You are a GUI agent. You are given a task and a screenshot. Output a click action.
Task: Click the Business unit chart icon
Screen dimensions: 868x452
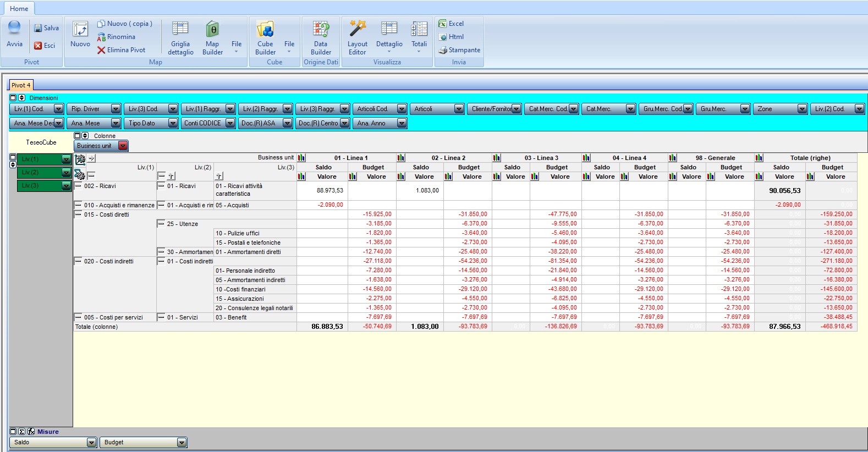pos(301,158)
